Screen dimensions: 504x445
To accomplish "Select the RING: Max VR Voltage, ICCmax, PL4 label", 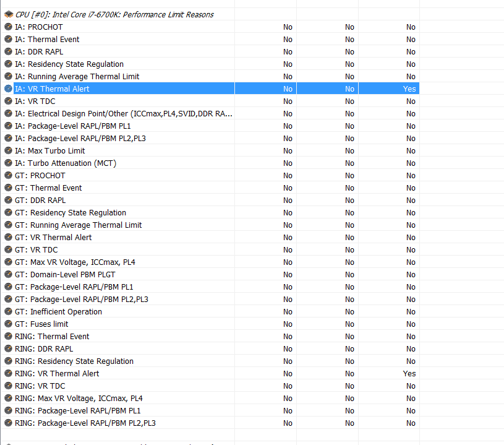I will coord(79,399).
